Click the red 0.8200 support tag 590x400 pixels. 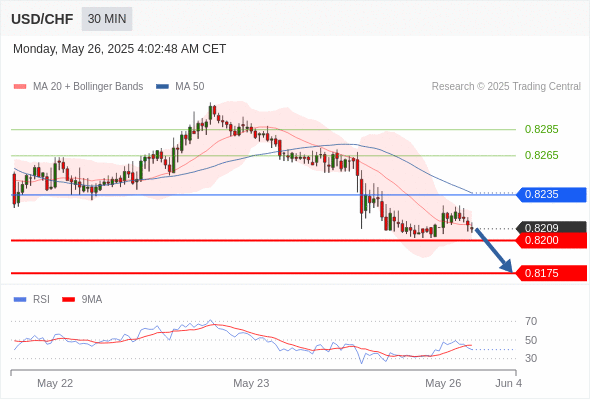[x=551, y=240]
